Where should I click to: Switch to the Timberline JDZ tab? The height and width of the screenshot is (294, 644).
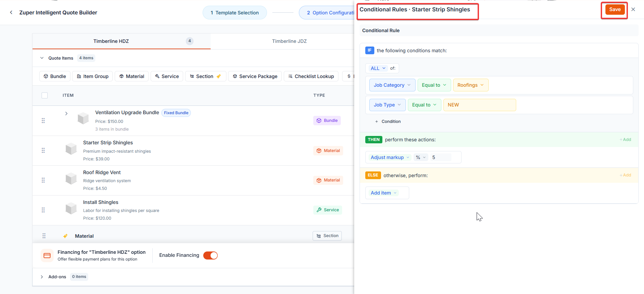tap(289, 41)
